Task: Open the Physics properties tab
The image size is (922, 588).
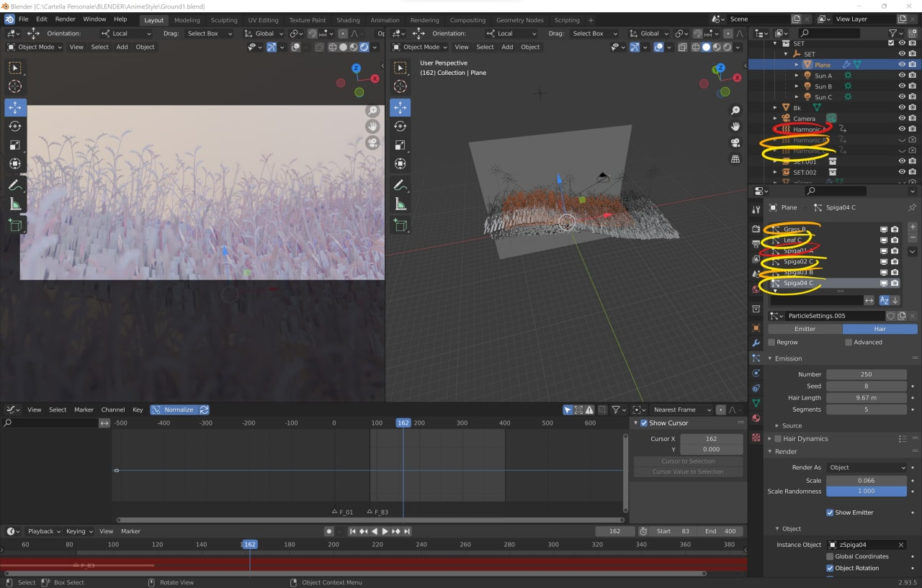Action: (756, 373)
